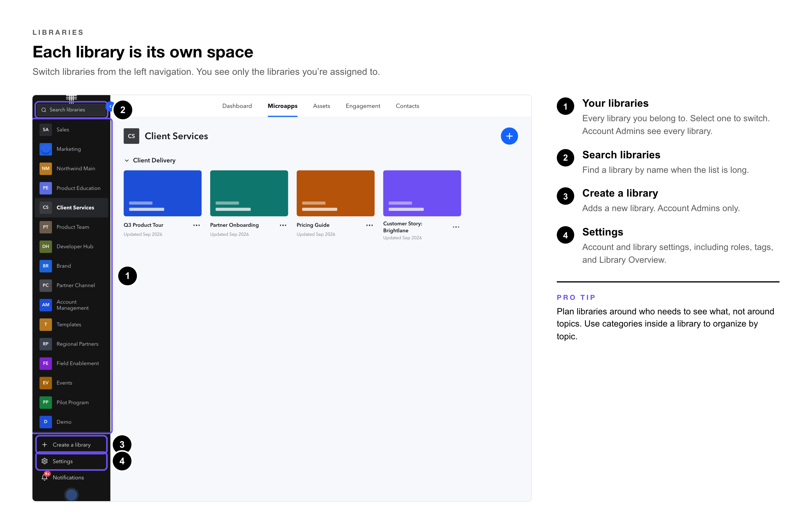Click the DH Developer Hub badge
The image size is (812, 522).
(x=46, y=246)
